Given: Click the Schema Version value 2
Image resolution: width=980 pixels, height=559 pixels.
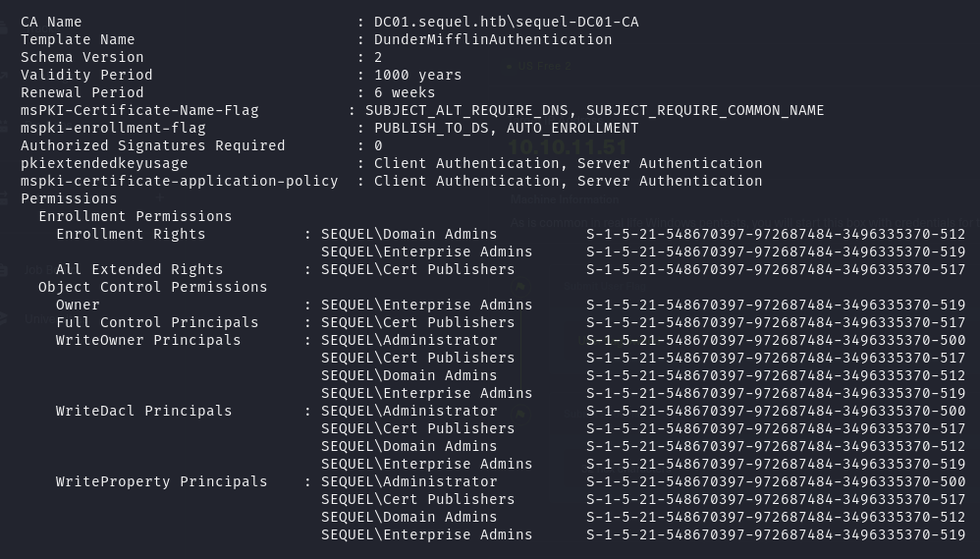Looking at the screenshot, I should [378, 57].
